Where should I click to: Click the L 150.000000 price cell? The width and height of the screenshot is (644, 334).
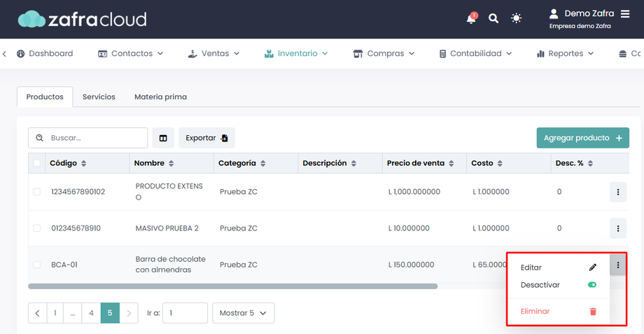tap(411, 265)
